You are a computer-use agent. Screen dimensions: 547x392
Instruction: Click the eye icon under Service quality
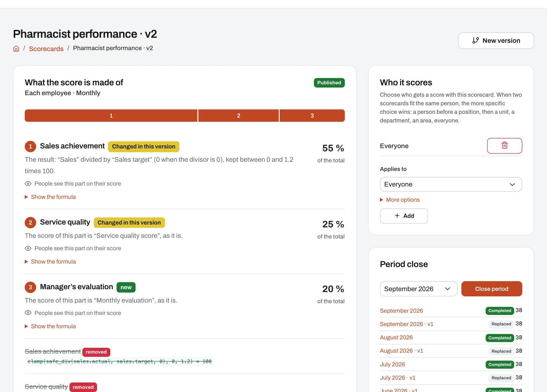pyautogui.click(x=28, y=248)
